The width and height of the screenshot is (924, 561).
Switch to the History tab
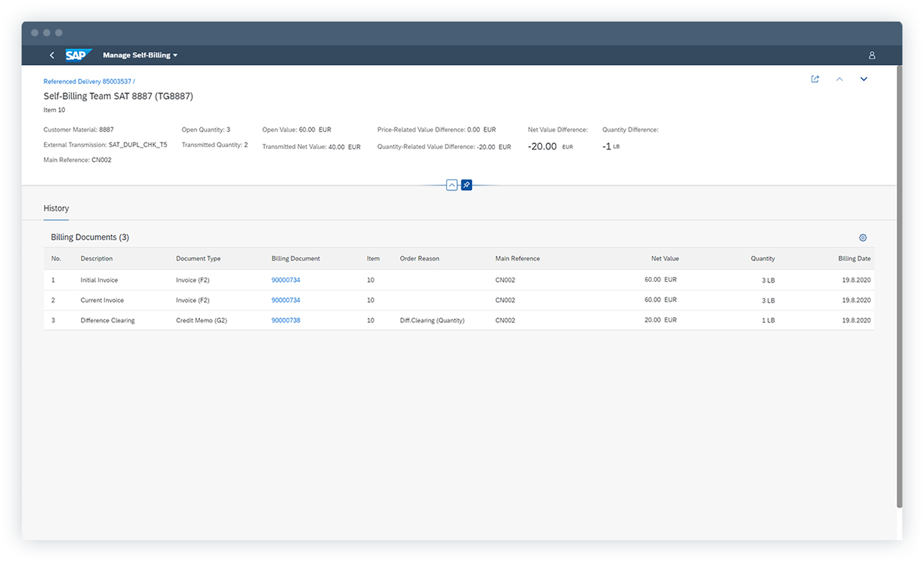coord(56,209)
